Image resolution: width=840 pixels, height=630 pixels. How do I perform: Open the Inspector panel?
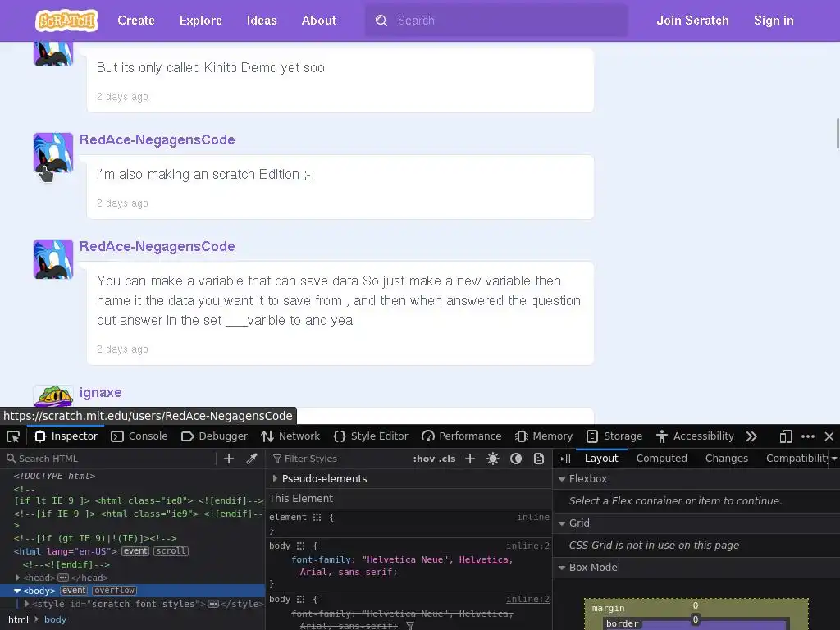66,436
